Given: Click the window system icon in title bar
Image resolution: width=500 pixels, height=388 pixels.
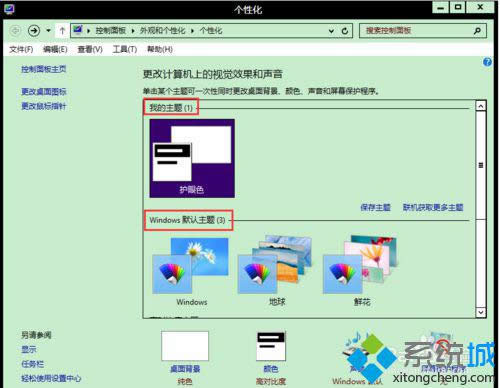Looking at the screenshot, I should (9, 9).
